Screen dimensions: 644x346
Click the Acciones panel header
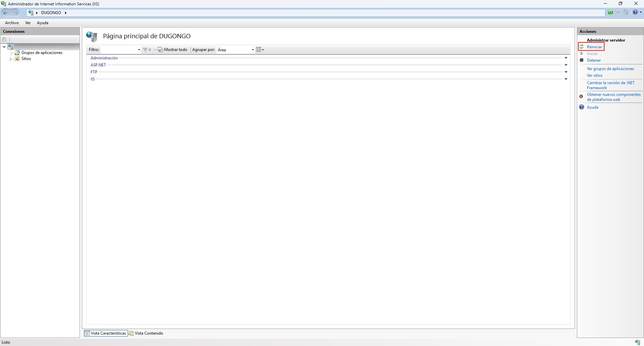(610, 31)
